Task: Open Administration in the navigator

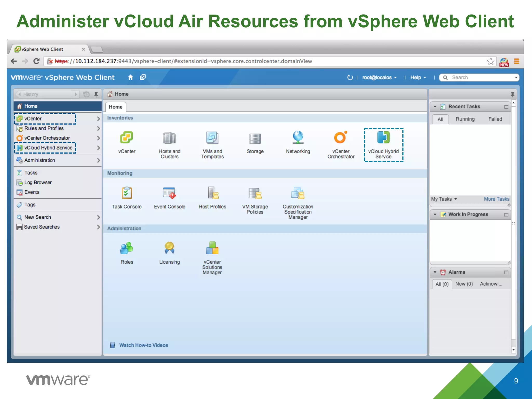Action: 58,160
